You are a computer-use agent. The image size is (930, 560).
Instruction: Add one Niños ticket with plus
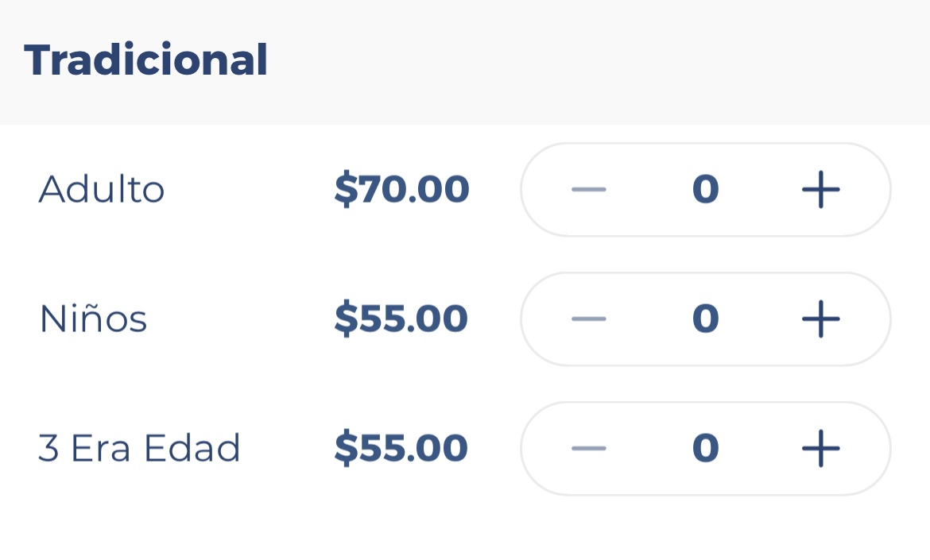click(x=820, y=319)
